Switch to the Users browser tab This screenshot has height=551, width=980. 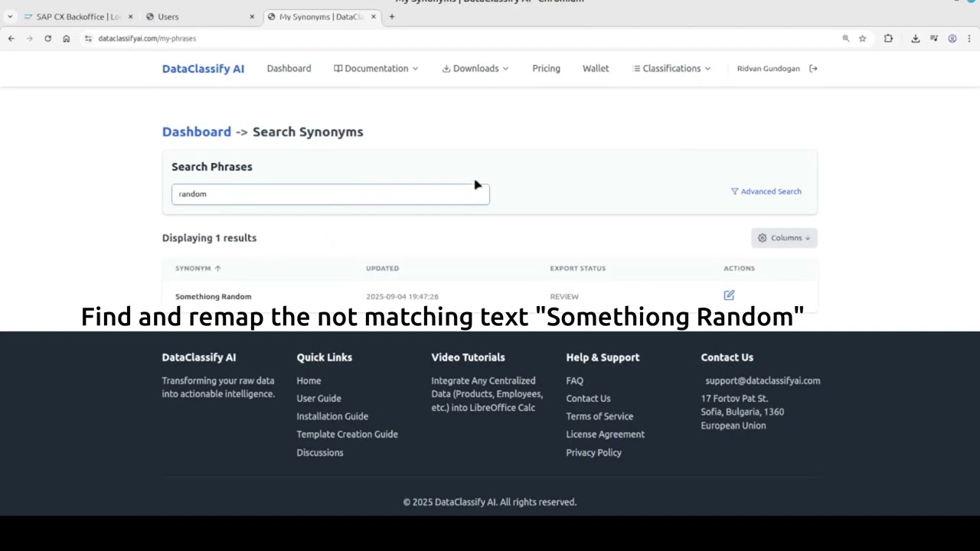pyautogui.click(x=199, y=16)
